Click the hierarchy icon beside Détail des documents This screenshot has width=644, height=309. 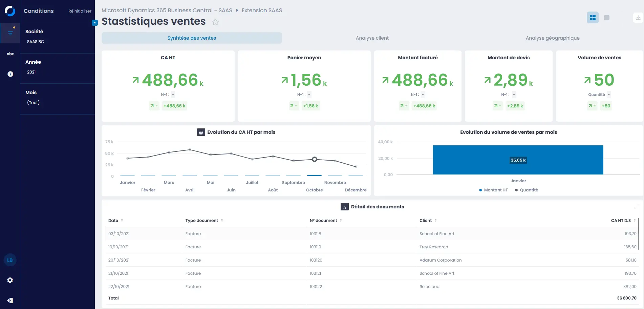[x=344, y=207]
